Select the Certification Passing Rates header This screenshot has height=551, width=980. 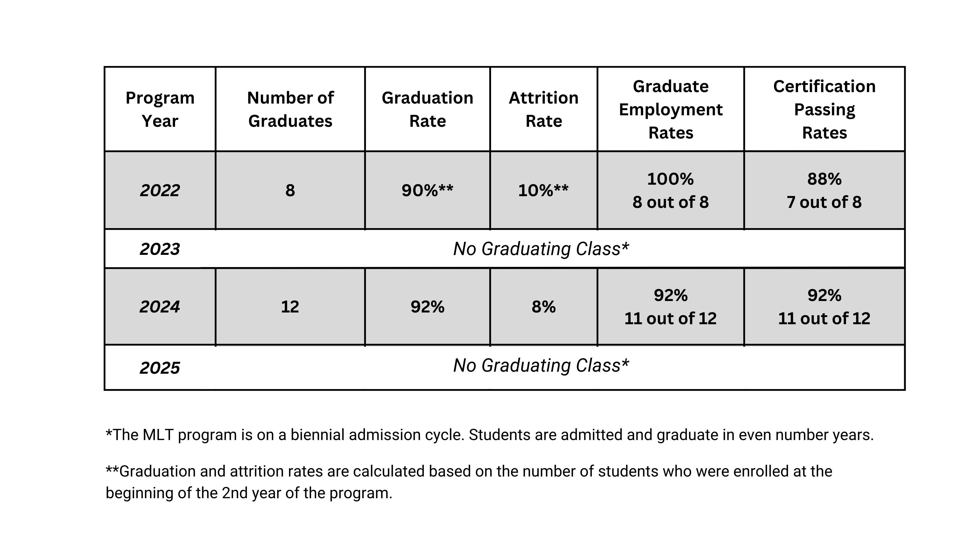824,109
